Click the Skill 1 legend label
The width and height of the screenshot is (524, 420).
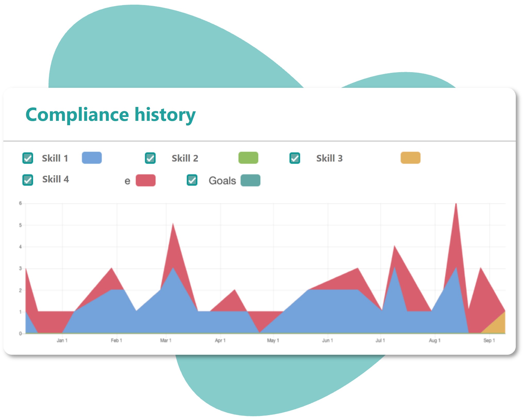(55, 158)
